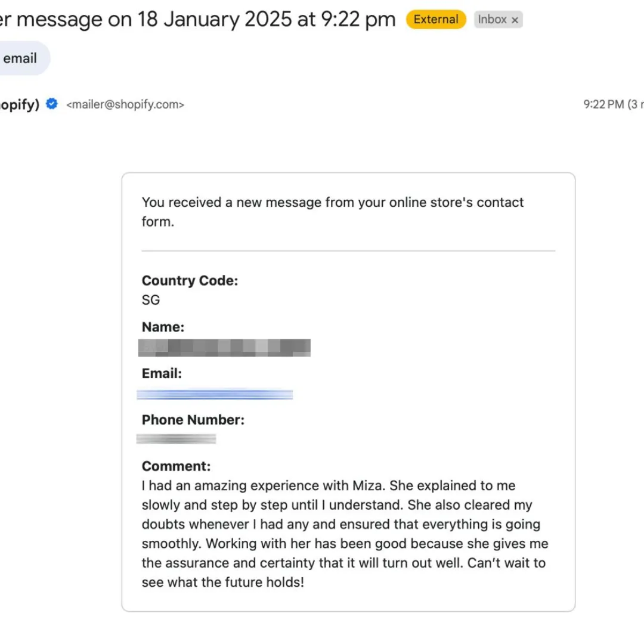Click the SG country code value

point(151,300)
